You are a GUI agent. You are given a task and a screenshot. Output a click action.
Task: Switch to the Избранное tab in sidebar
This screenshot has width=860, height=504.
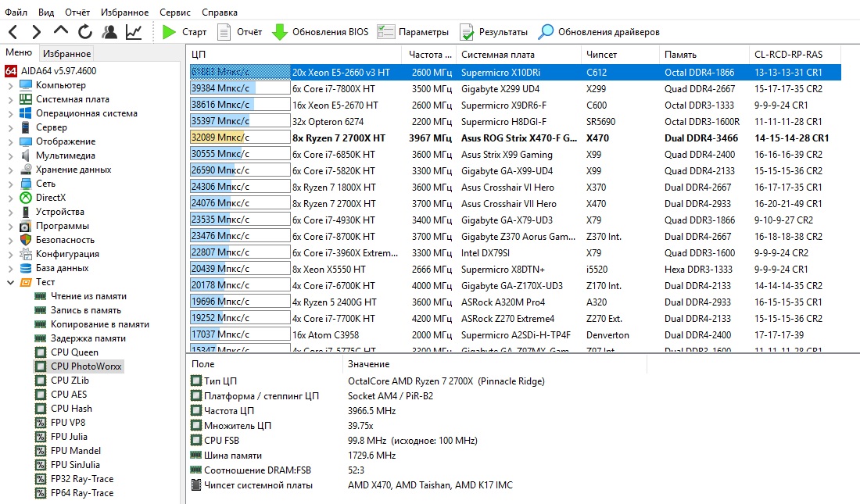67,53
